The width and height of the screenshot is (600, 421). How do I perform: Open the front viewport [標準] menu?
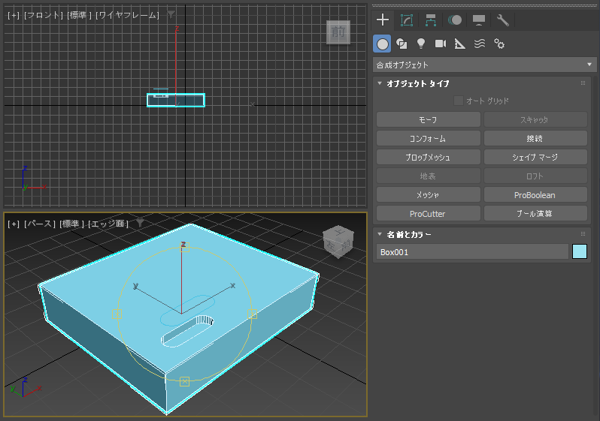79,15
